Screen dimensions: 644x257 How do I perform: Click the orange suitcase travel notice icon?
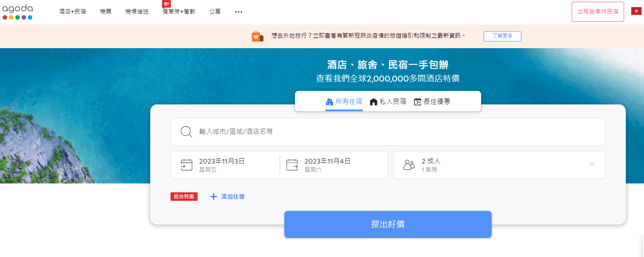pos(257,36)
